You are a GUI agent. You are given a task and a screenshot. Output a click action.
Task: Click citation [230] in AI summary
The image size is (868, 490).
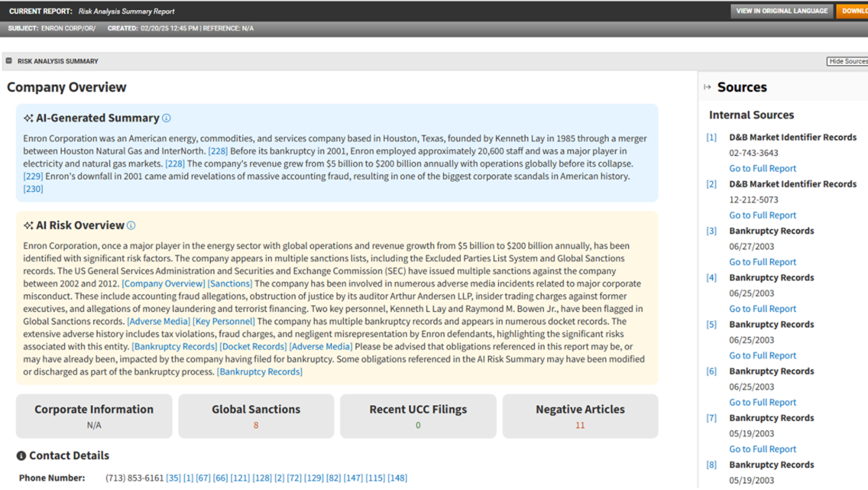tap(33, 189)
